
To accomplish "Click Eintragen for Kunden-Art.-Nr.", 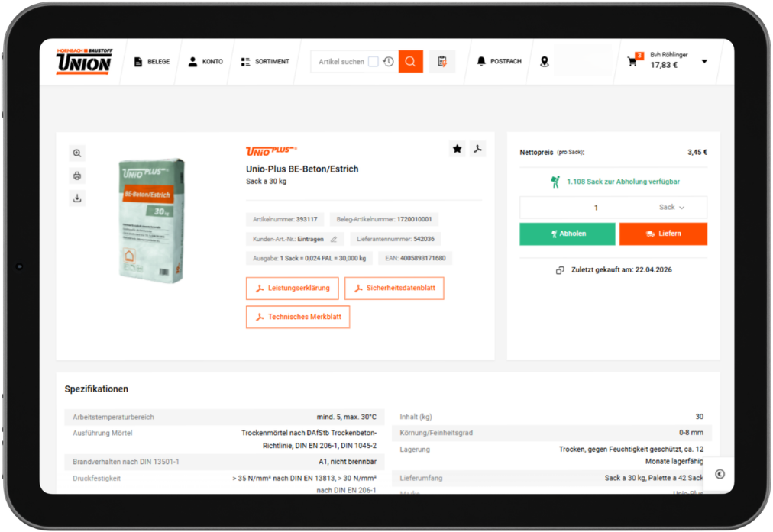I will coord(310,239).
